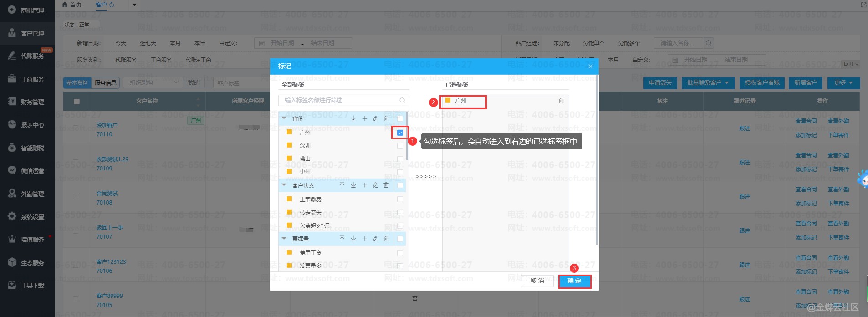Collapse the 省份 tag group
Screen dimensions: 868x317
click(284, 118)
